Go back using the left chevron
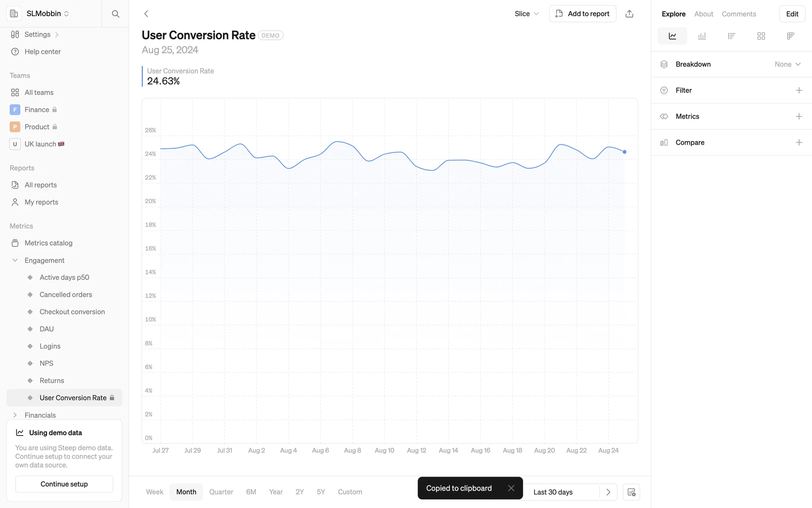 coord(146,14)
